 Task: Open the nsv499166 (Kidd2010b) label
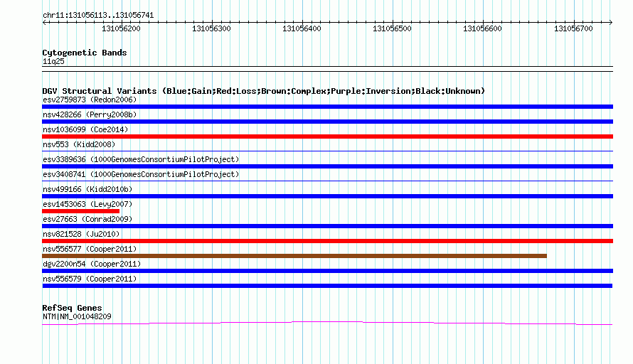tap(87, 189)
